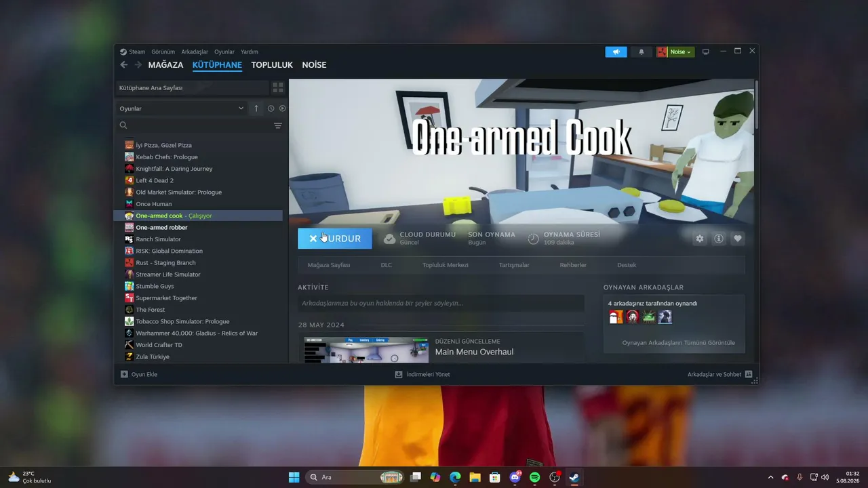The image size is (868, 488).
Task: Open the Oyunlar menu in menu bar
Action: coord(224,52)
